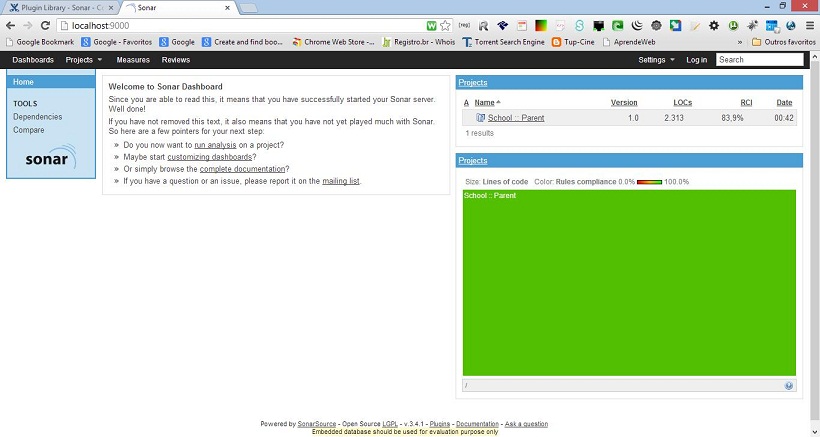Click the [reg] extension icon
This screenshot has width=820, height=437.
[x=464, y=25]
